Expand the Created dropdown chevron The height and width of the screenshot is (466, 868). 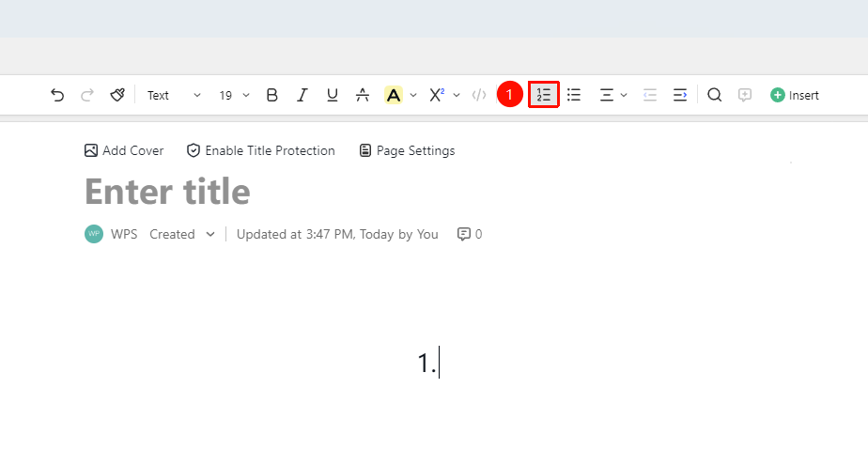pyautogui.click(x=210, y=234)
